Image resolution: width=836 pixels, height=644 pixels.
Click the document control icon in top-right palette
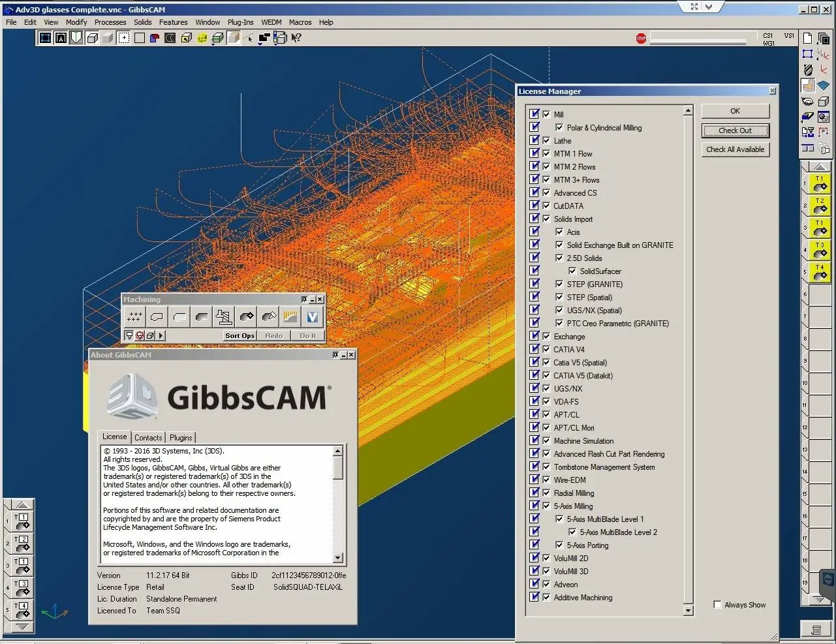click(x=807, y=38)
